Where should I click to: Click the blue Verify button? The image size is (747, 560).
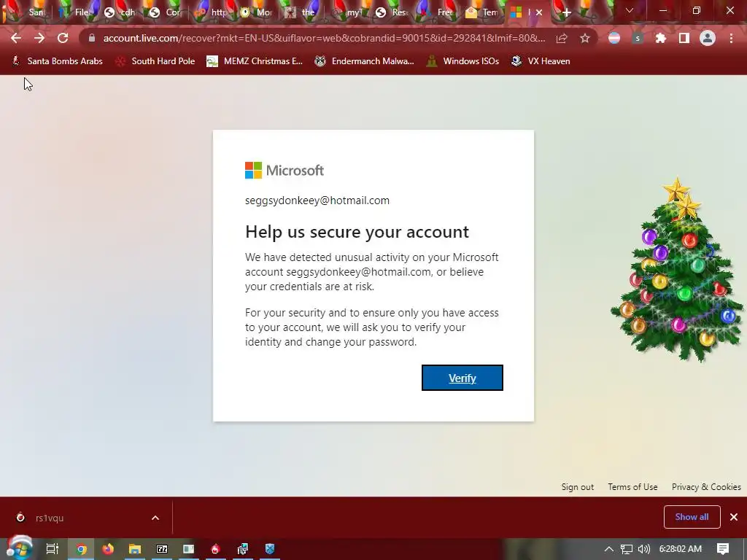point(462,378)
